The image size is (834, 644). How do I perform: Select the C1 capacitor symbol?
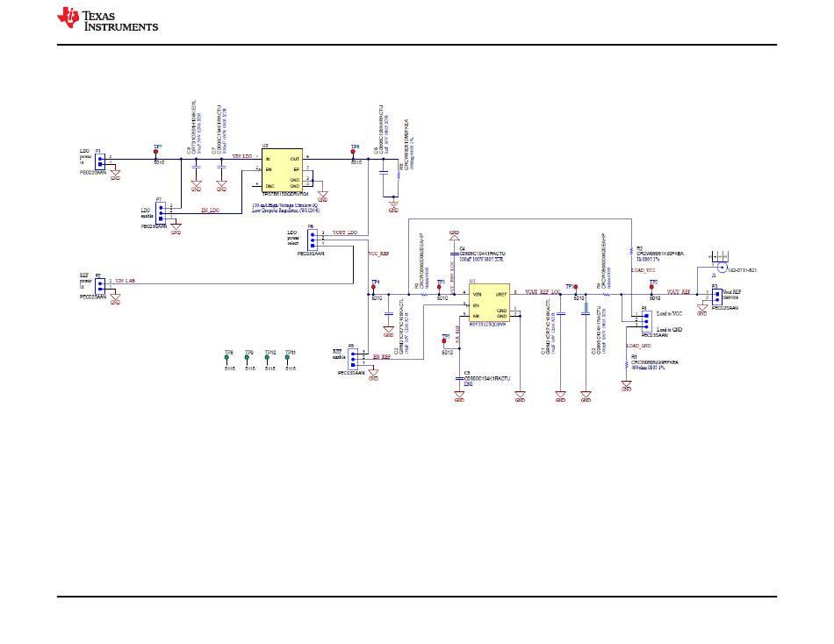[561, 314]
